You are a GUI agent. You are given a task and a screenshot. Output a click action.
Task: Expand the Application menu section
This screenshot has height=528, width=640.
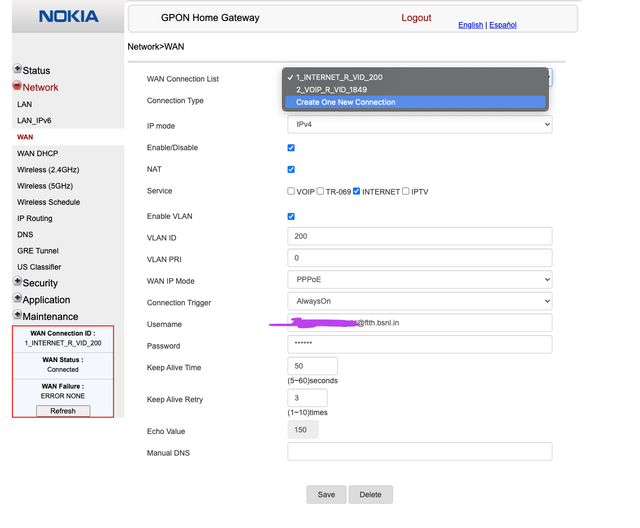click(x=45, y=299)
